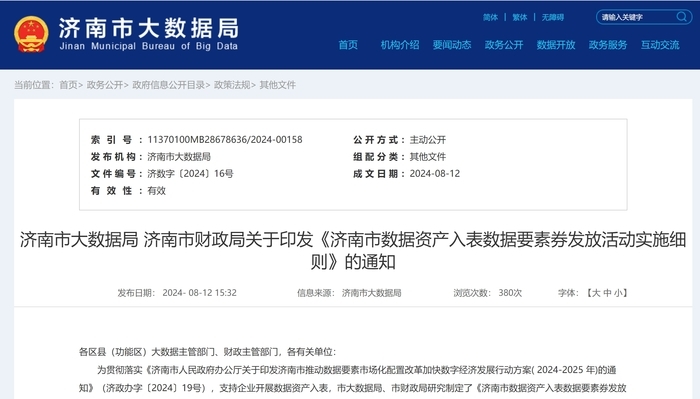Click the salutation line 各区县（功能区）
Screen dimensions: 700x399
tap(207, 352)
